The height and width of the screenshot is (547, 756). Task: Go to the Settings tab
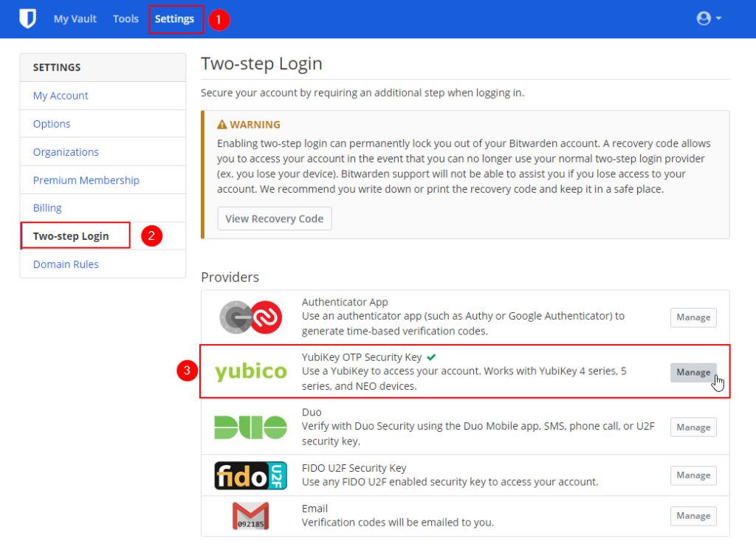175,19
